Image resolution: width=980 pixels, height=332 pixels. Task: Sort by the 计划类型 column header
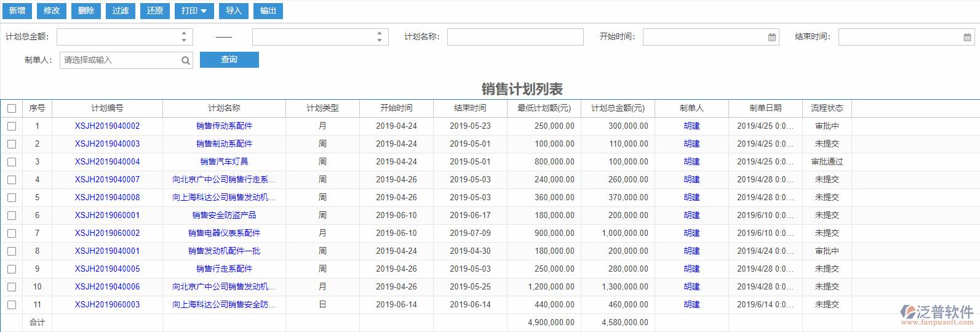coord(323,108)
